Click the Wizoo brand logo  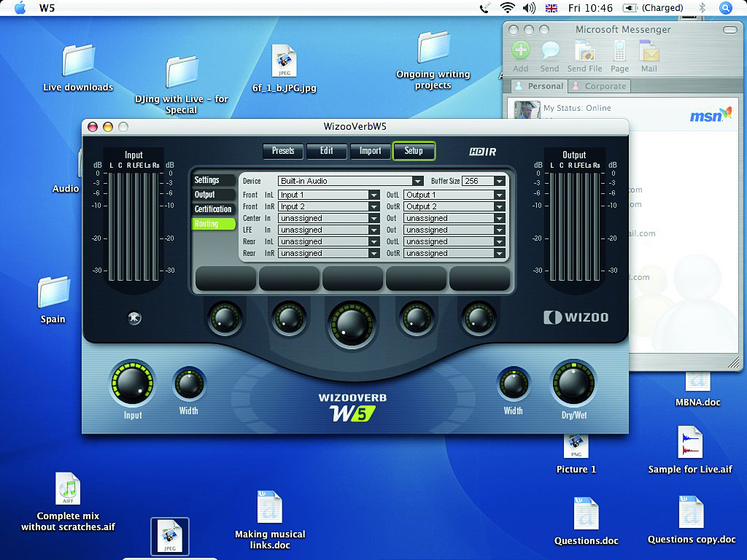point(576,317)
